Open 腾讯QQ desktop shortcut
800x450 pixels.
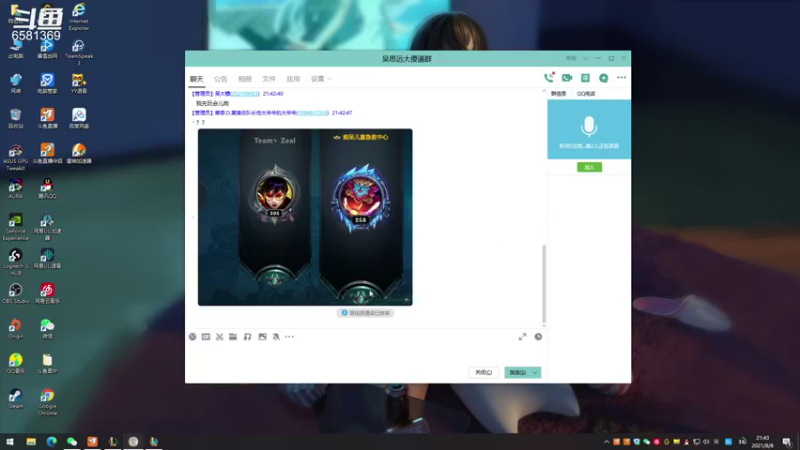[x=47, y=188]
